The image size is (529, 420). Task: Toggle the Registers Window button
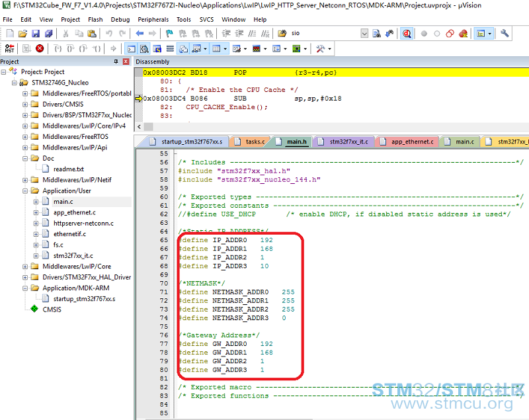[170, 49]
